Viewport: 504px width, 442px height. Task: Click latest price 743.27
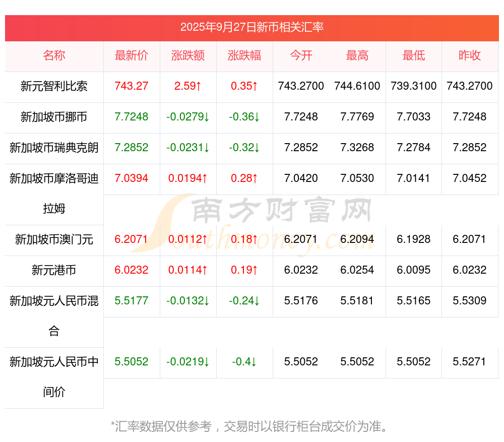[x=131, y=86]
